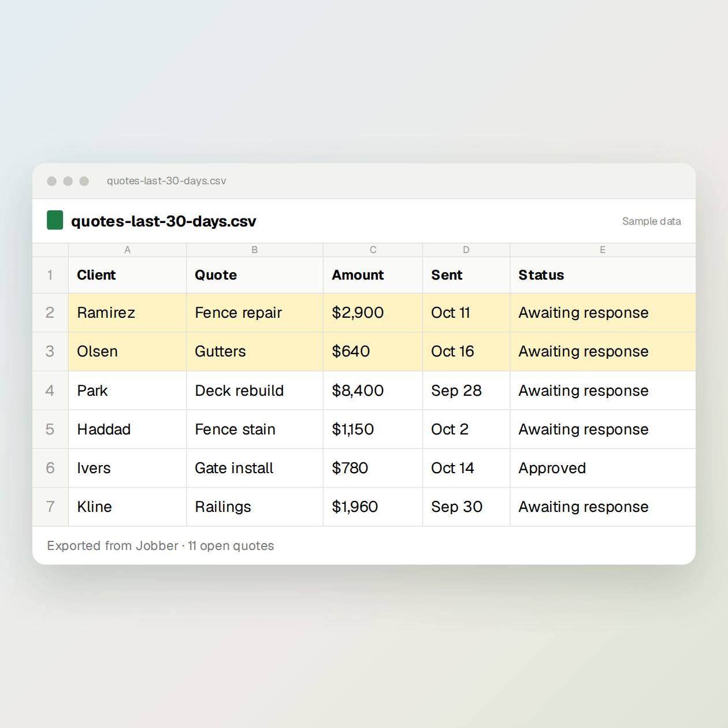Click the bold quotes-last-30-days.csv heading
The width and height of the screenshot is (728, 728).
164,221
